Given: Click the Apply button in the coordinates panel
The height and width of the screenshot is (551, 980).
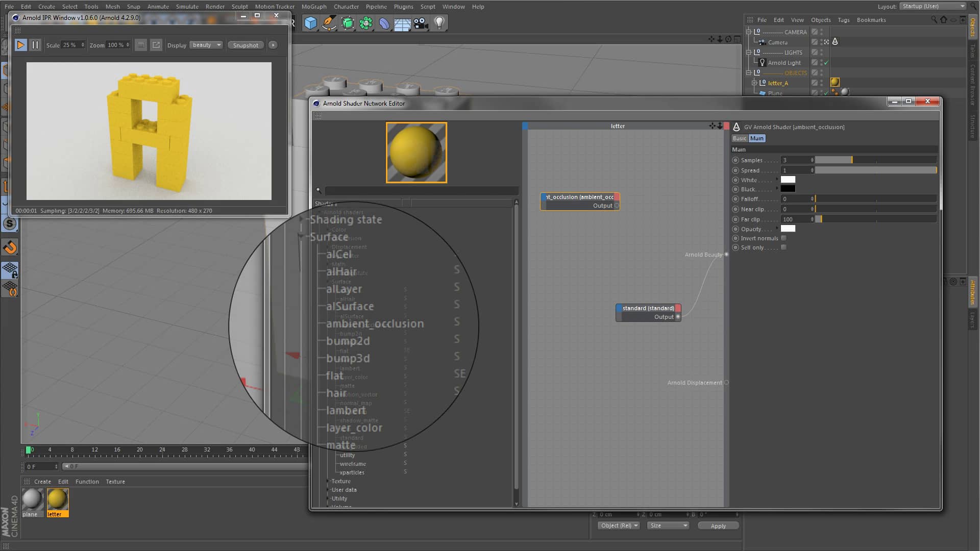Looking at the screenshot, I should [x=718, y=525].
